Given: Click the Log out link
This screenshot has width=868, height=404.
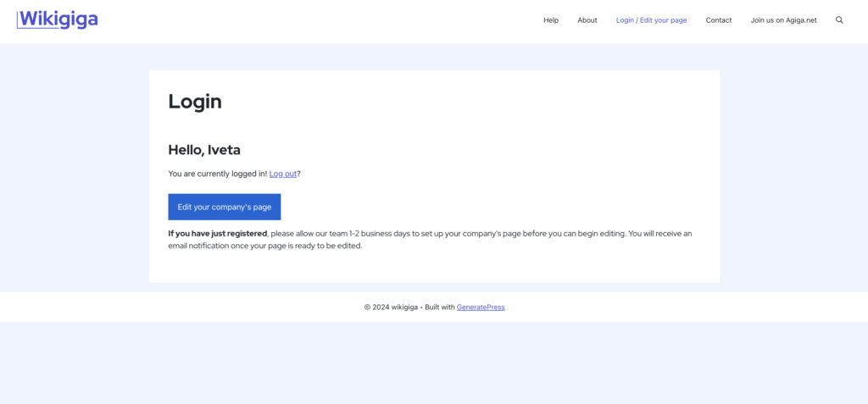Looking at the screenshot, I should (x=283, y=174).
